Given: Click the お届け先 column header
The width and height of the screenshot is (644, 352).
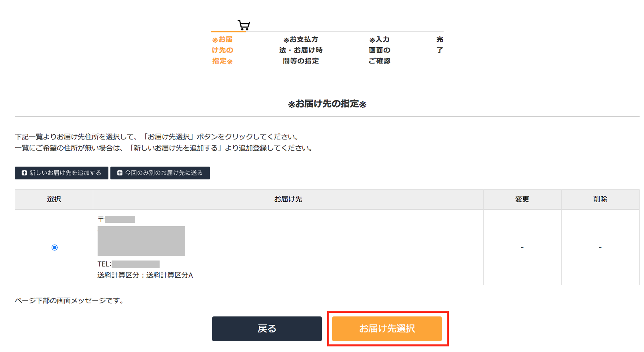Looking at the screenshot, I should point(288,199).
